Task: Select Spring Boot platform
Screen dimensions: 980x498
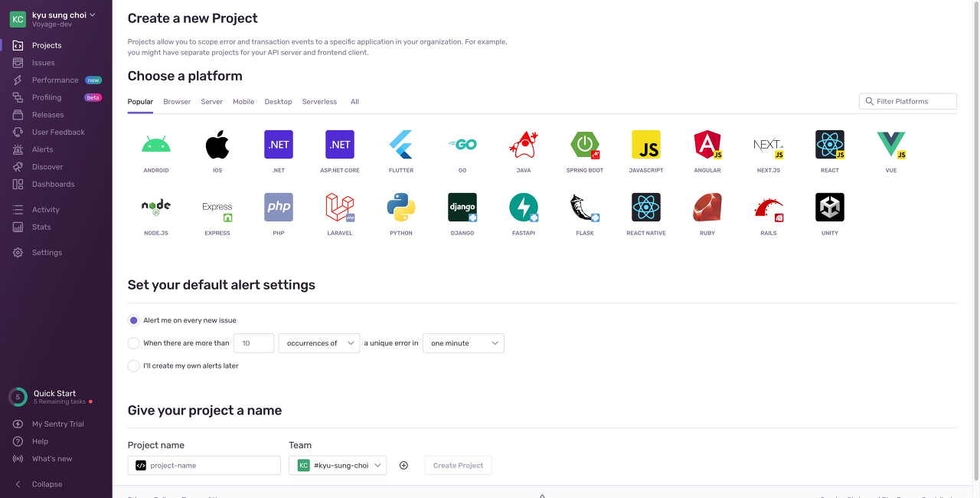Action: click(585, 144)
